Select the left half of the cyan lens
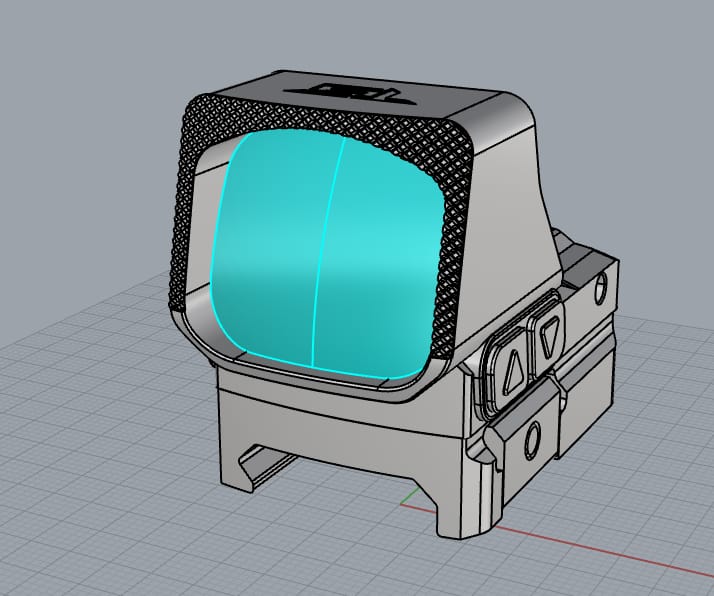The width and height of the screenshot is (714, 596). (x=271, y=246)
